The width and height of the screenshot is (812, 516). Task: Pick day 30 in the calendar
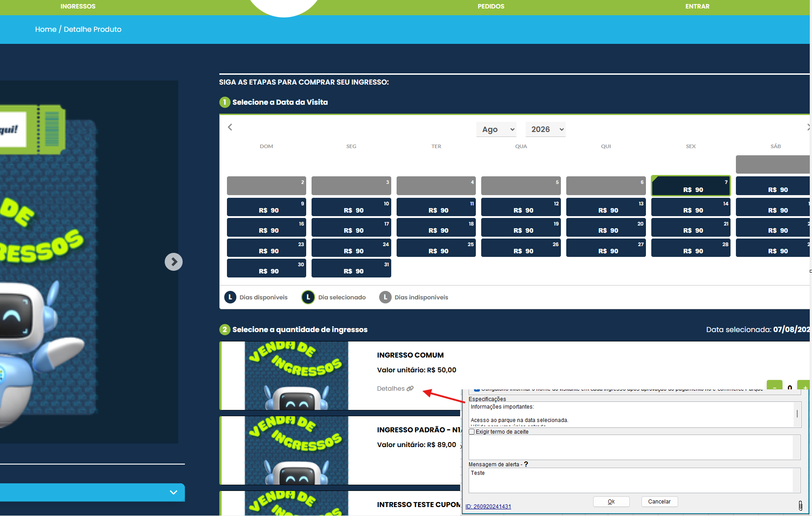pos(266,268)
